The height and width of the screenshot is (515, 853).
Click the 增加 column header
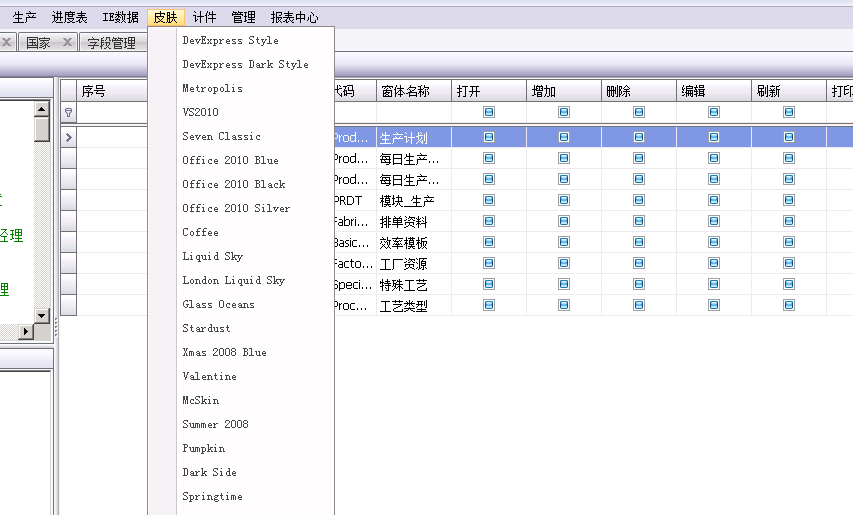click(564, 91)
